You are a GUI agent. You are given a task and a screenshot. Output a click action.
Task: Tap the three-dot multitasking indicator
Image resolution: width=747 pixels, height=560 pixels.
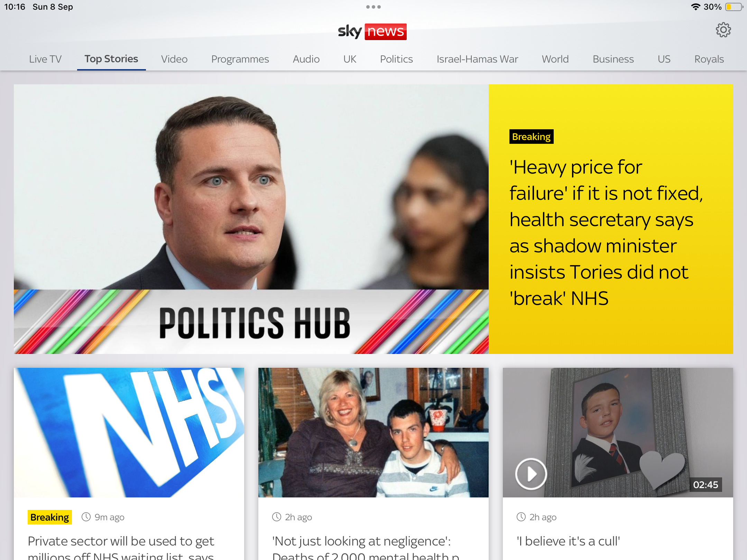point(373,7)
